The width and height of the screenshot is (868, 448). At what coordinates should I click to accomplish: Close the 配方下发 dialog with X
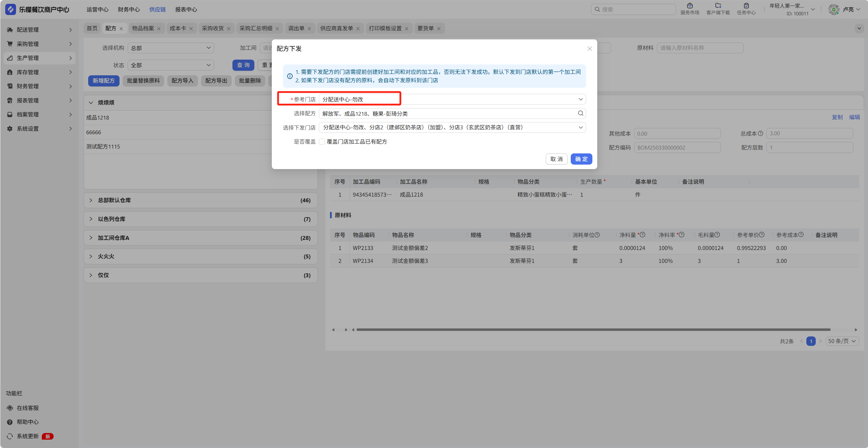[590, 49]
